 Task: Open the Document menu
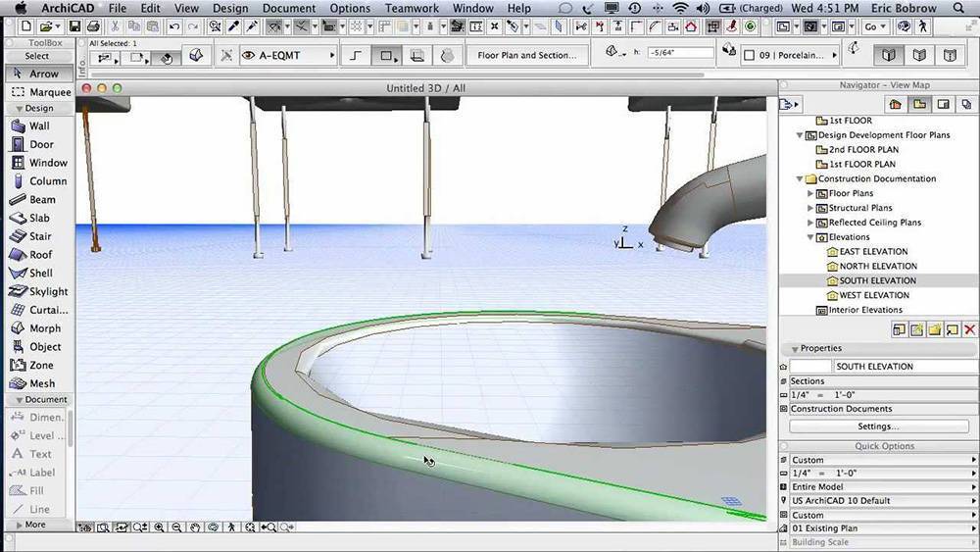(x=289, y=8)
